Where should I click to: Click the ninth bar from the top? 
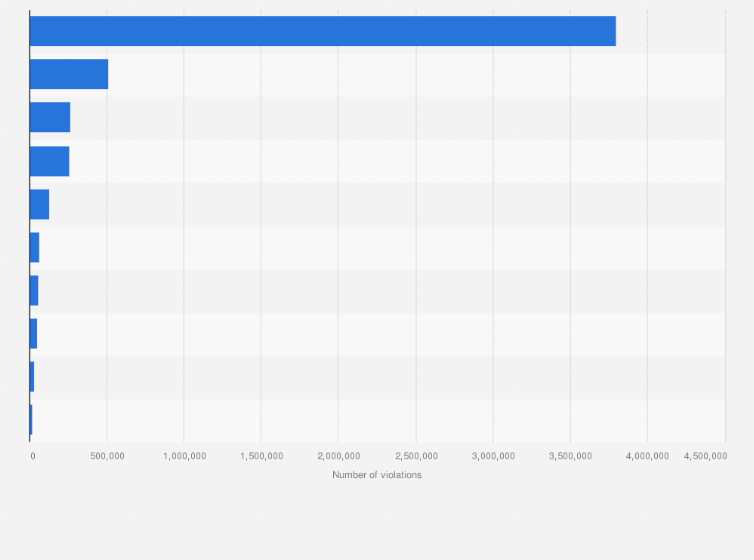pos(32,376)
